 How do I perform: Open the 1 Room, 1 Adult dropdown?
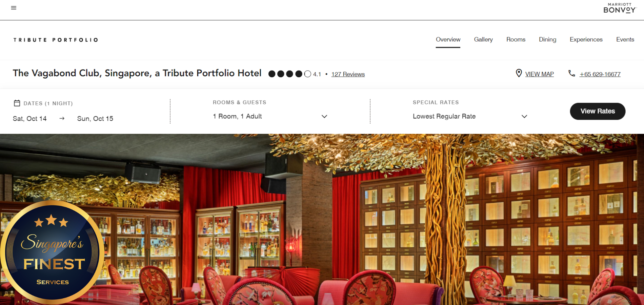pyautogui.click(x=270, y=116)
